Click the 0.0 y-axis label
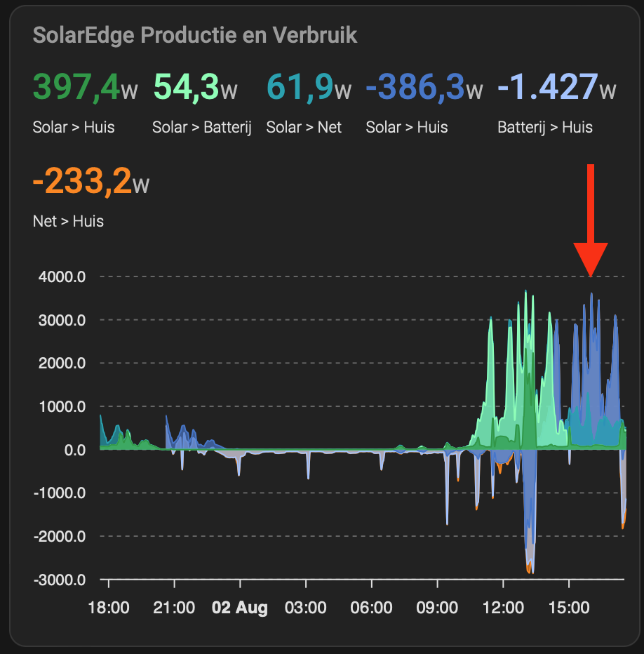Viewport: 644px width, 654px height. [x=74, y=450]
